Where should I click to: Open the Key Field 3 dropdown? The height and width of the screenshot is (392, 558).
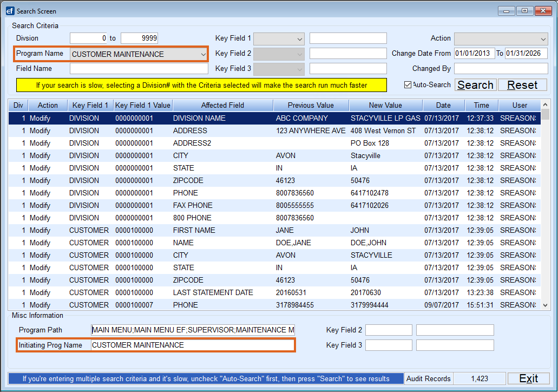(278, 68)
